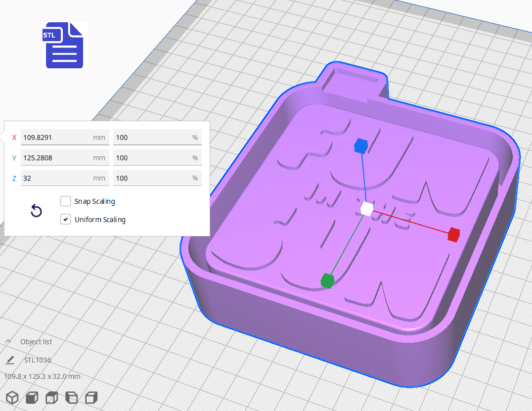Viewport: 532px width, 411px height.
Task: Reset scaling with the undo arrow
Action: coord(36,211)
